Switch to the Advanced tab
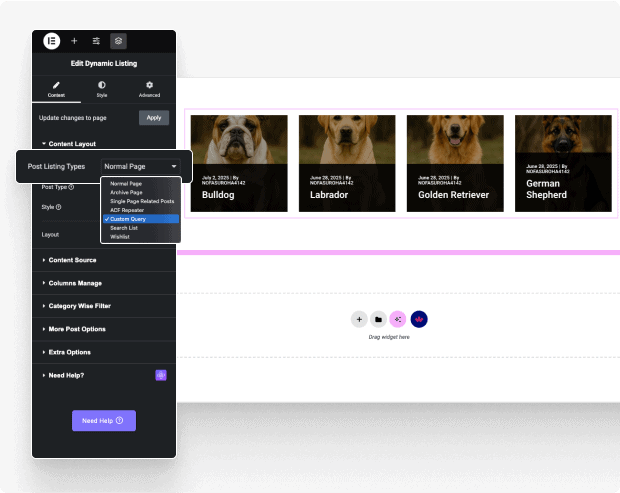This screenshot has height=493, width=620. pyautogui.click(x=149, y=89)
